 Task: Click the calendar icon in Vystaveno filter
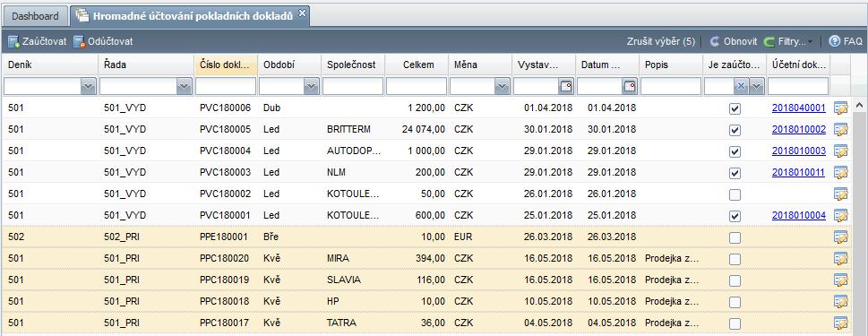coord(566,86)
